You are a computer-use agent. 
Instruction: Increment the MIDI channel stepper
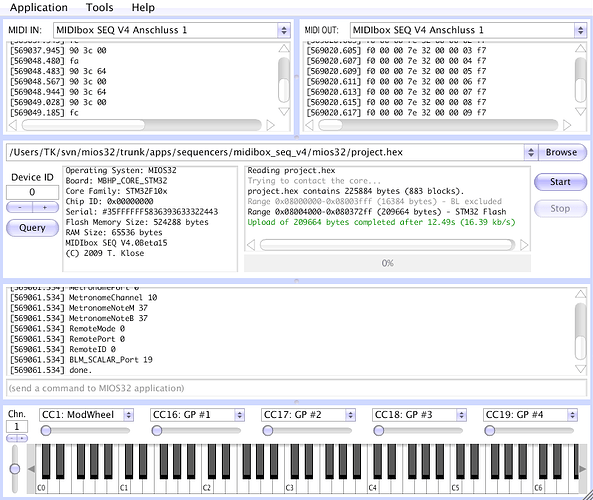(22, 438)
